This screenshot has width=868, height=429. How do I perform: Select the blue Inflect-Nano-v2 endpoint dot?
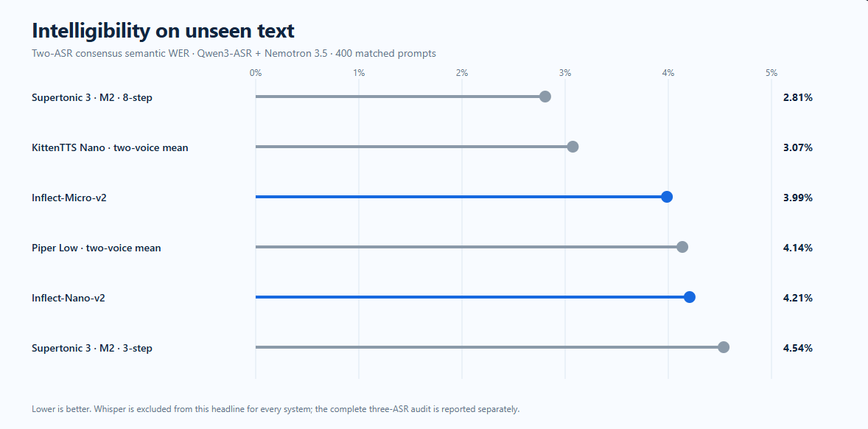[x=690, y=297]
